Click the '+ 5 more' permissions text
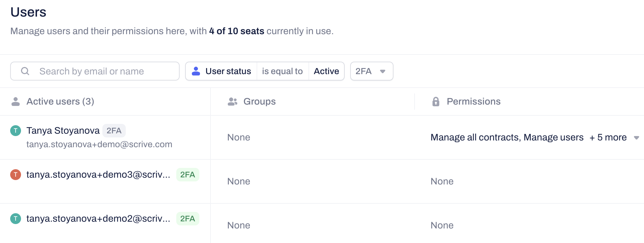Image resolution: width=644 pixels, height=243 pixels. tap(608, 137)
